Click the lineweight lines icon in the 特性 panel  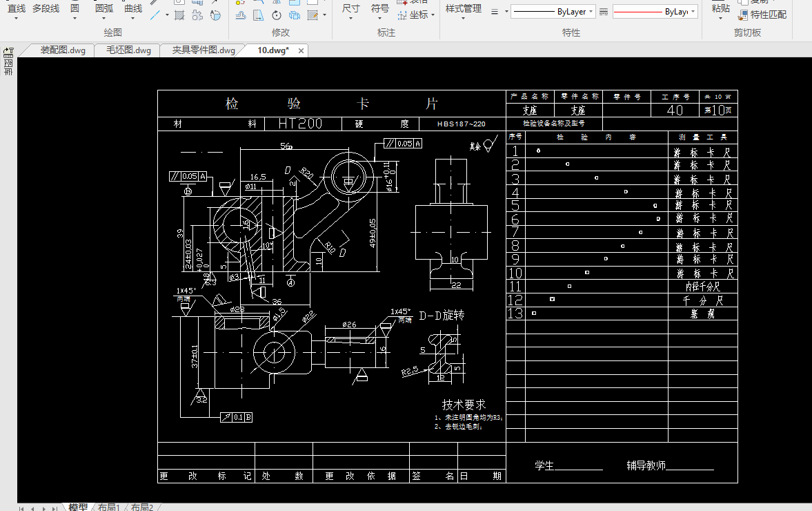(495, 12)
